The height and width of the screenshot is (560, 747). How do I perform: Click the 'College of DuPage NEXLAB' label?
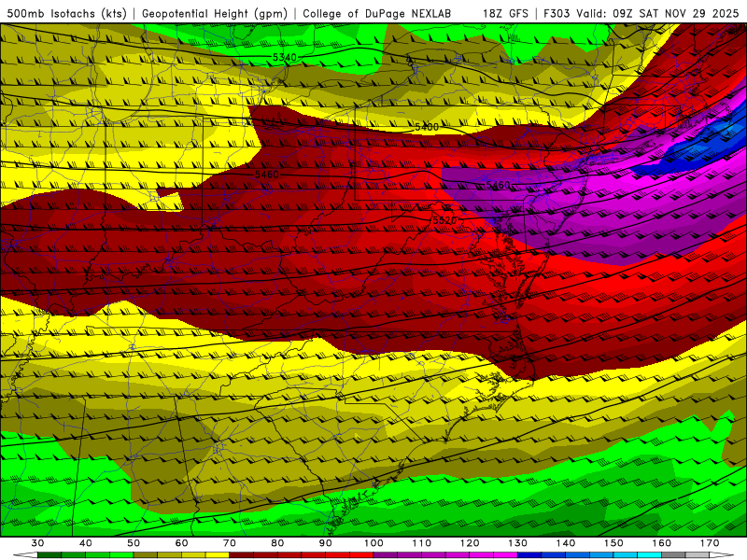376,13
